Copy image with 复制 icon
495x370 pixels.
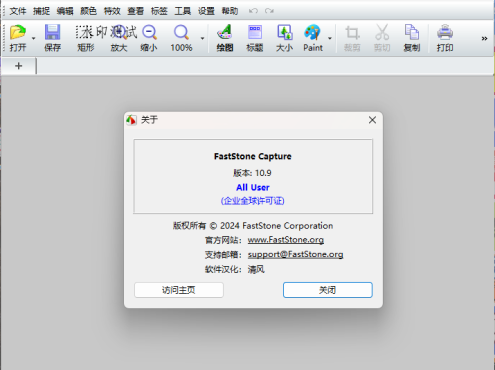412,38
